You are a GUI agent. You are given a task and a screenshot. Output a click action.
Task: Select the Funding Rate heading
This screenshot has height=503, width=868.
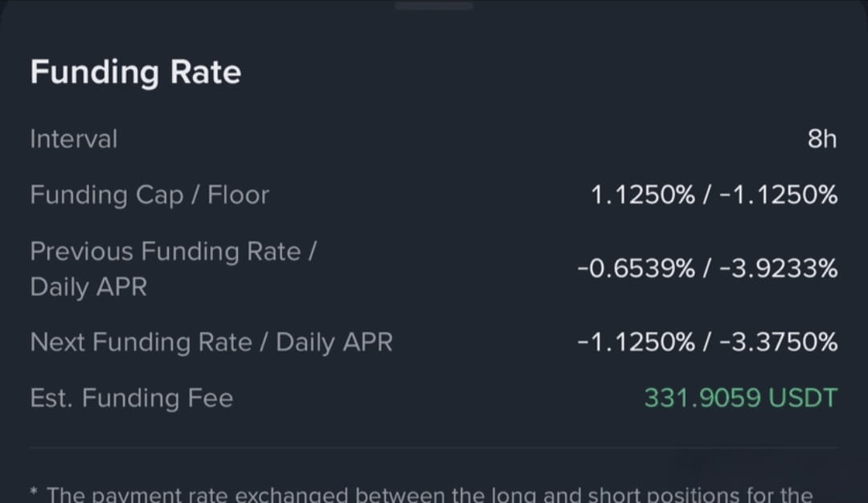136,72
